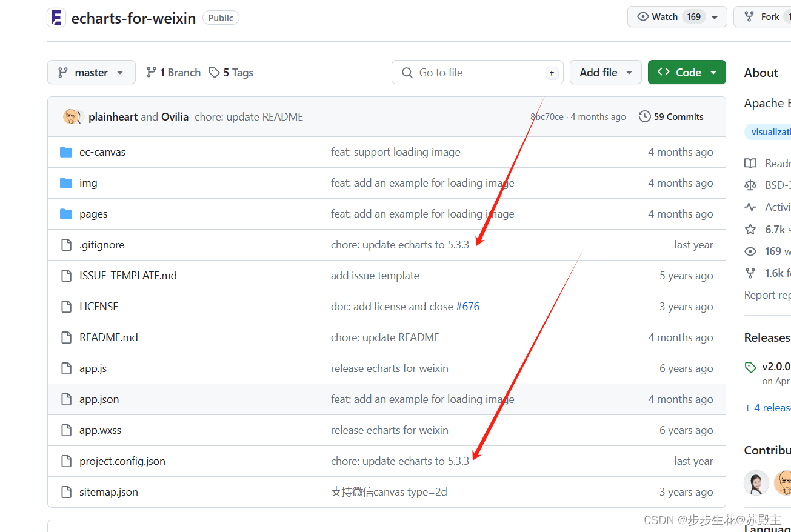Open commit message feat: support loading image
This screenshot has width=791, height=532.
[x=395, y=152]
